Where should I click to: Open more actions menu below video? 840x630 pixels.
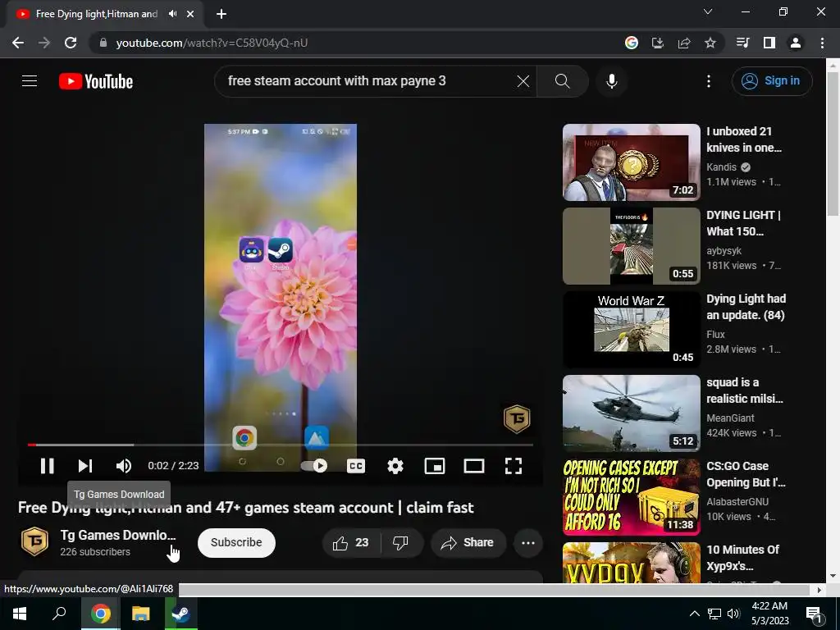[528, 543]
